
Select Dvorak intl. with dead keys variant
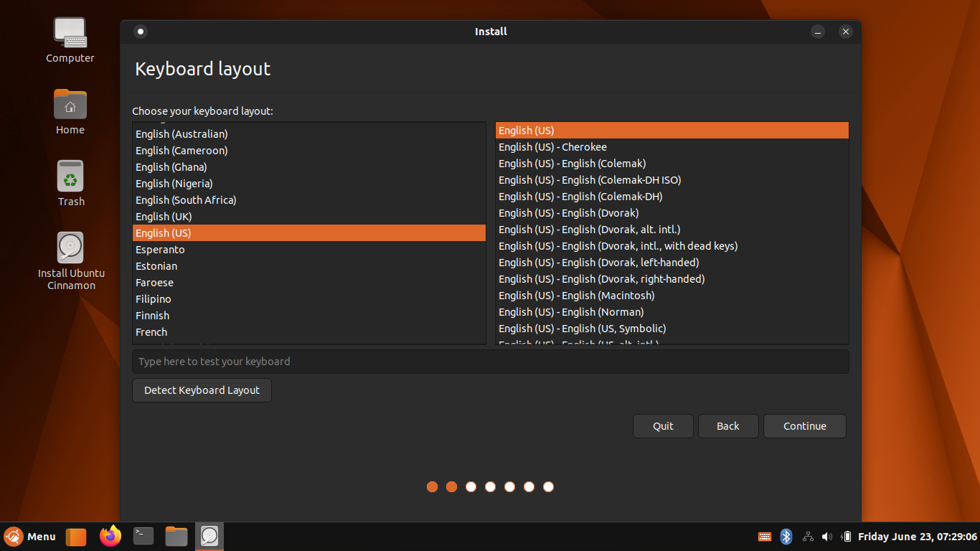point(672,246)
